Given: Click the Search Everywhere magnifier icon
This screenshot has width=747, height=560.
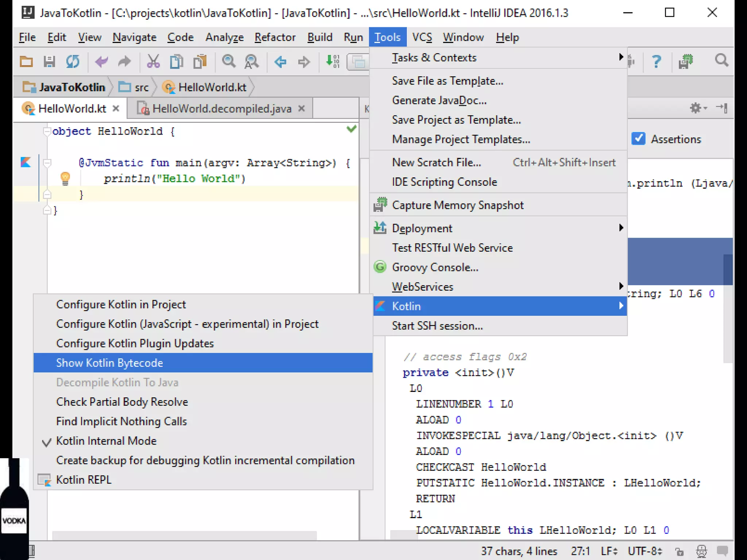Looking at the screenshot, I should [x=721, y=61].
